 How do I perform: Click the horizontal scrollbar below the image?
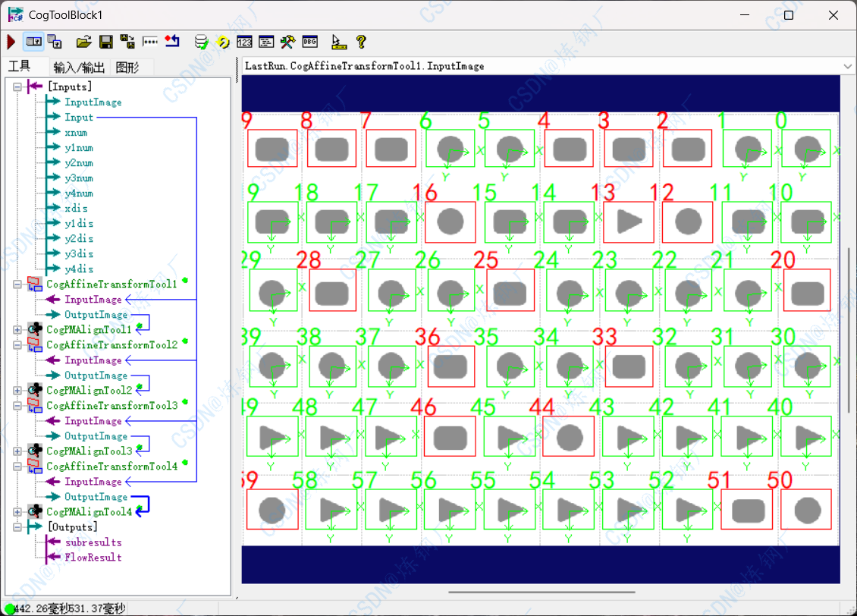coord(542,592)
